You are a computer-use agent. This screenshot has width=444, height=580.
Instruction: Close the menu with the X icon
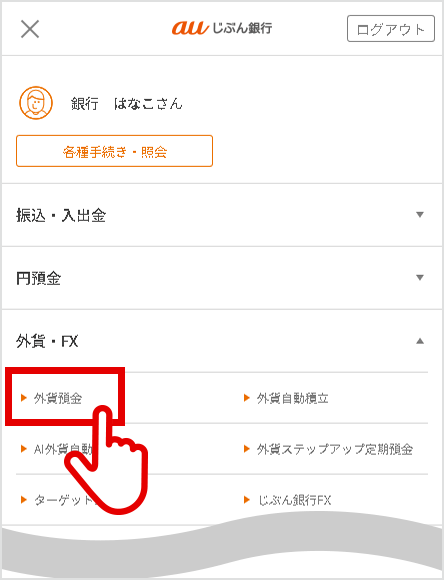coord(30,29)
